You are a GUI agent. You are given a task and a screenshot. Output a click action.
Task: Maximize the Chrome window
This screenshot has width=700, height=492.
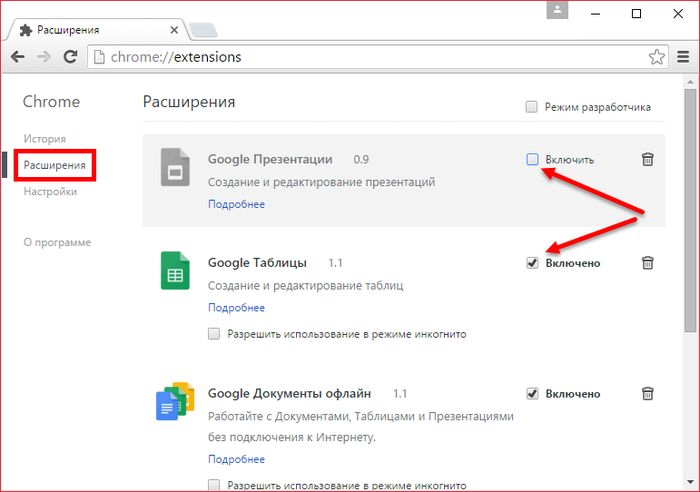(x=637, y=14)
